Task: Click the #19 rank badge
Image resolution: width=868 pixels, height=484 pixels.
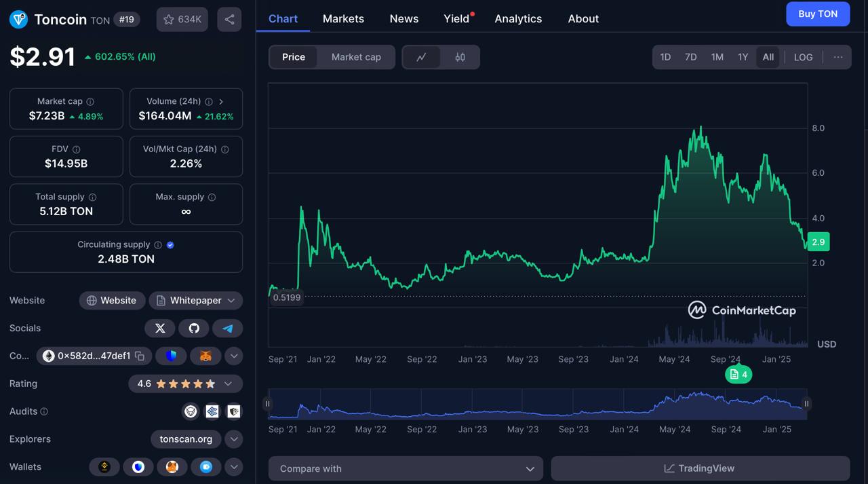Action: 126,20
